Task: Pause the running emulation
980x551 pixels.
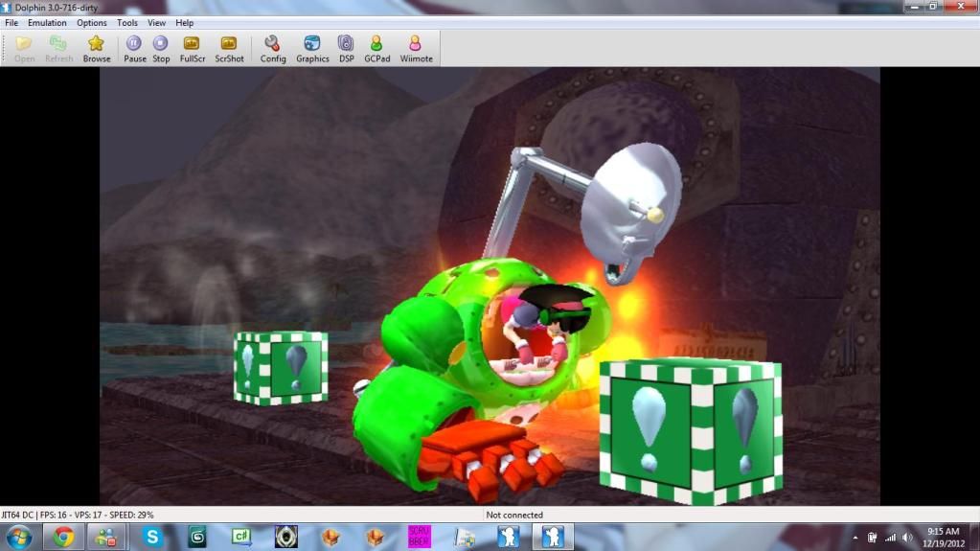Action: (134, 49)
